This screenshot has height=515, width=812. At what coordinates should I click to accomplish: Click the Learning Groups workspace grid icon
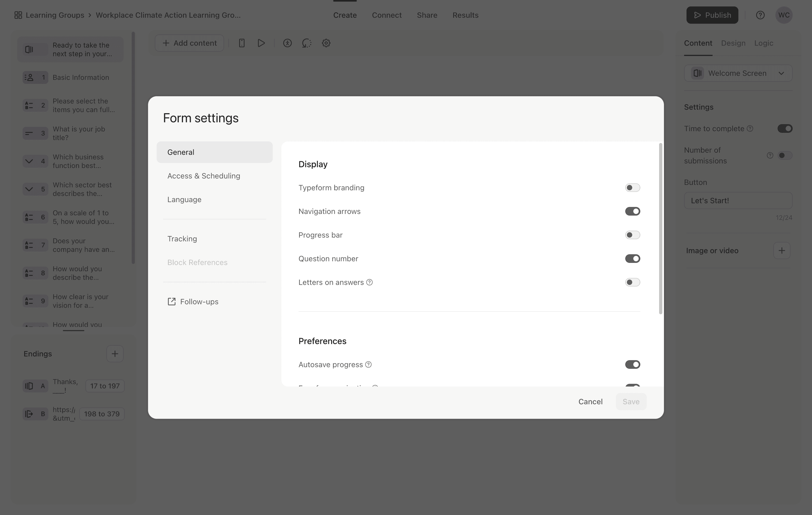point(18,15)
